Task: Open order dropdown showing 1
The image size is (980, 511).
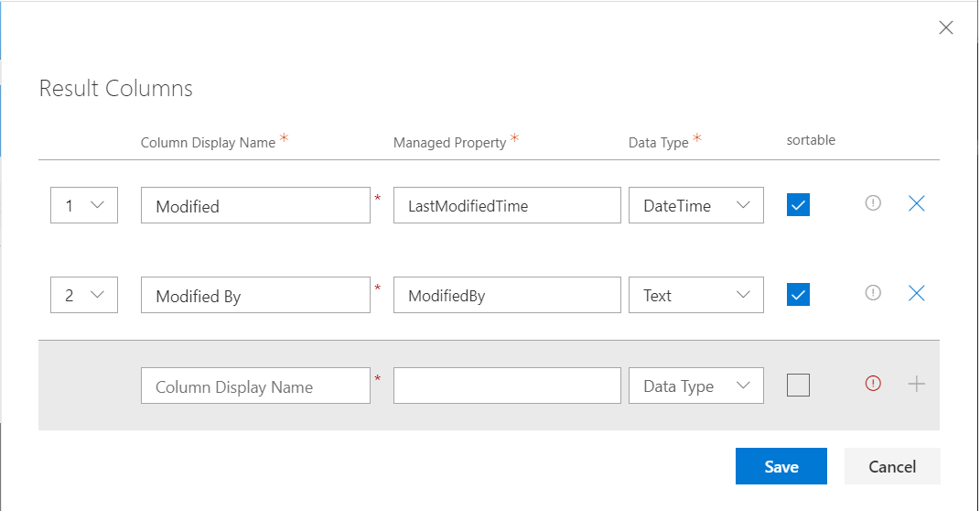Action: (84, 205)
